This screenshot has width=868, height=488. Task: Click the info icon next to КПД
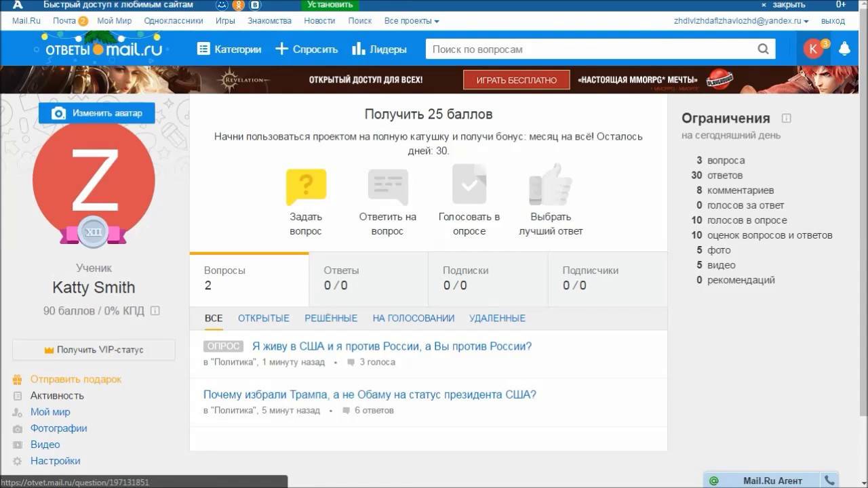pos(155,311)
